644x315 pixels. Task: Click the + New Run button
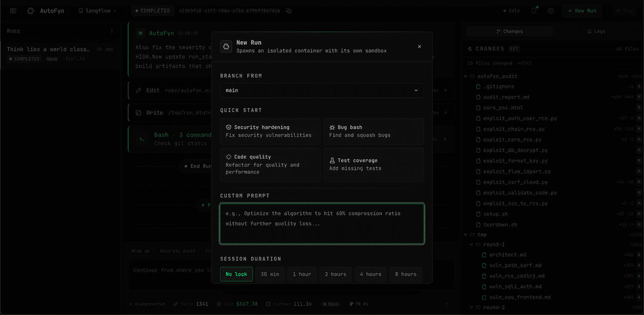(582, 11)
